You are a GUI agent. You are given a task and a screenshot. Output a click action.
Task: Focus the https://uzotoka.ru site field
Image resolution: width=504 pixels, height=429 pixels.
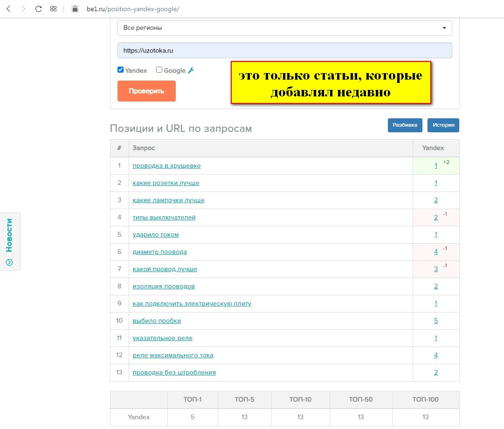pos(284,50)
